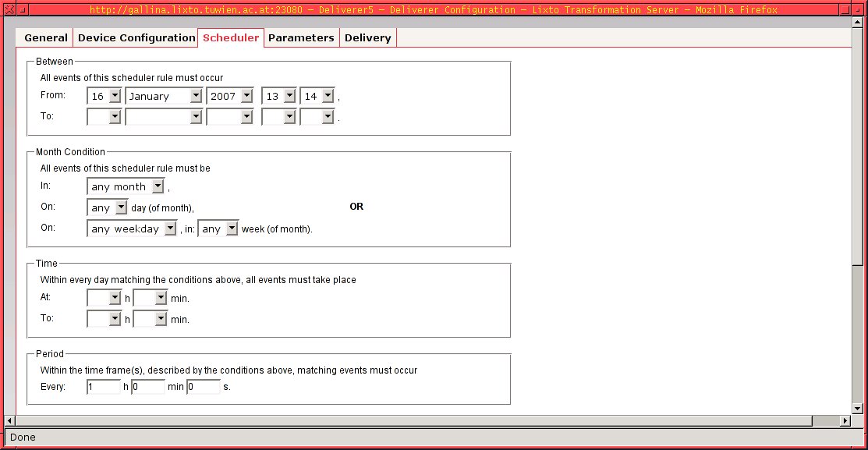Open the Parameters tab

pos(301,38)
